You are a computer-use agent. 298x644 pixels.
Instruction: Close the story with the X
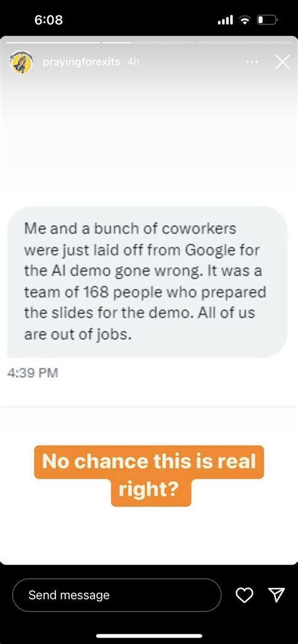(282, 62)
